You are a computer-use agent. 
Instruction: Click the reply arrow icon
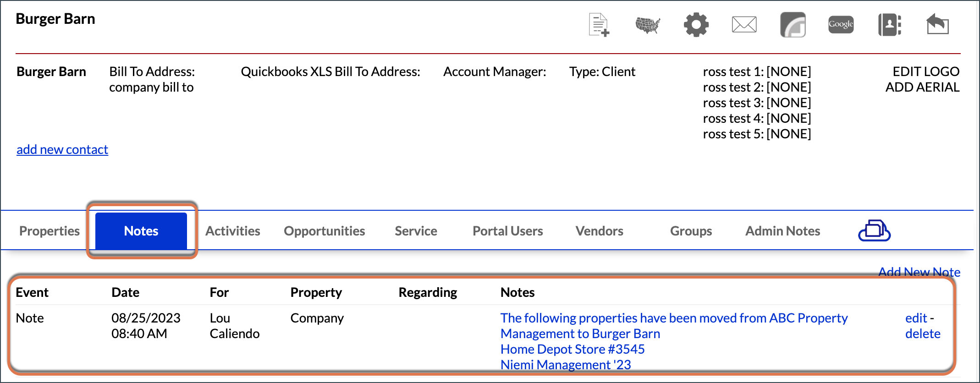click(937, 24)
